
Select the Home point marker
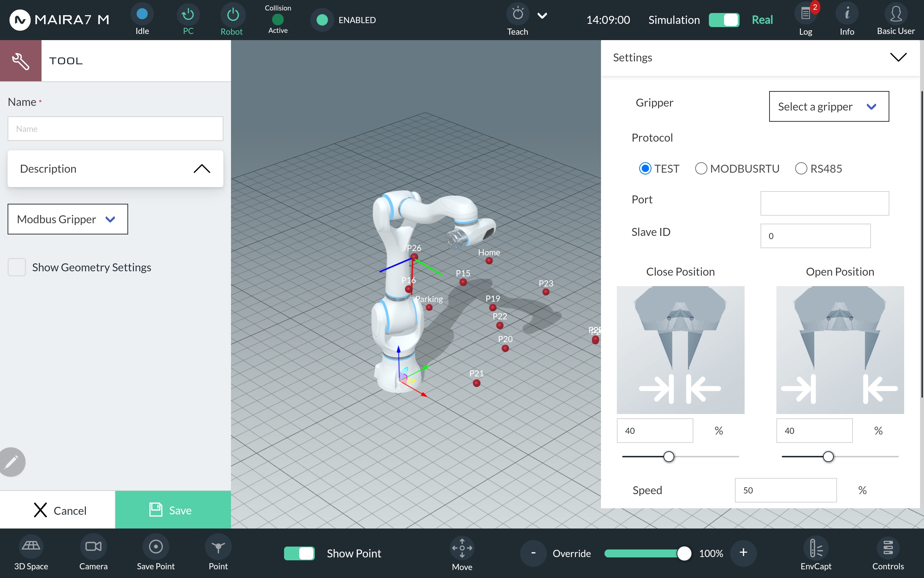point(489,261)
